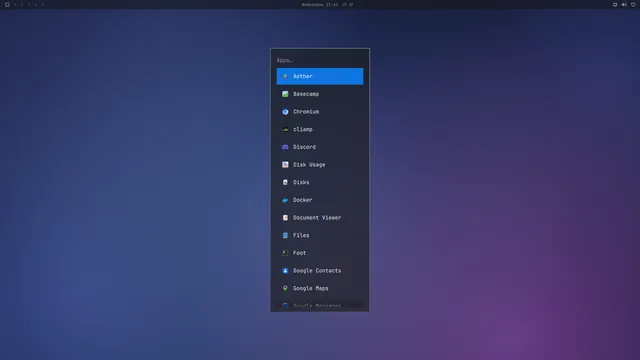Screen dimensions: 640x360
Task: Launch the Files manager entry
Action: point(320,236)
